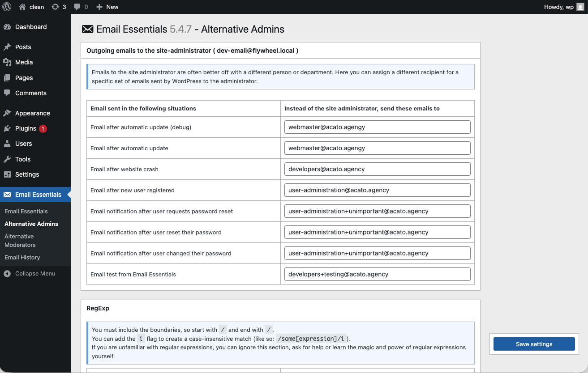Image resolution: width=588 pixels, height=373 pixels.
Task: Select the Email test recipient input field
Action: (377, 274)
